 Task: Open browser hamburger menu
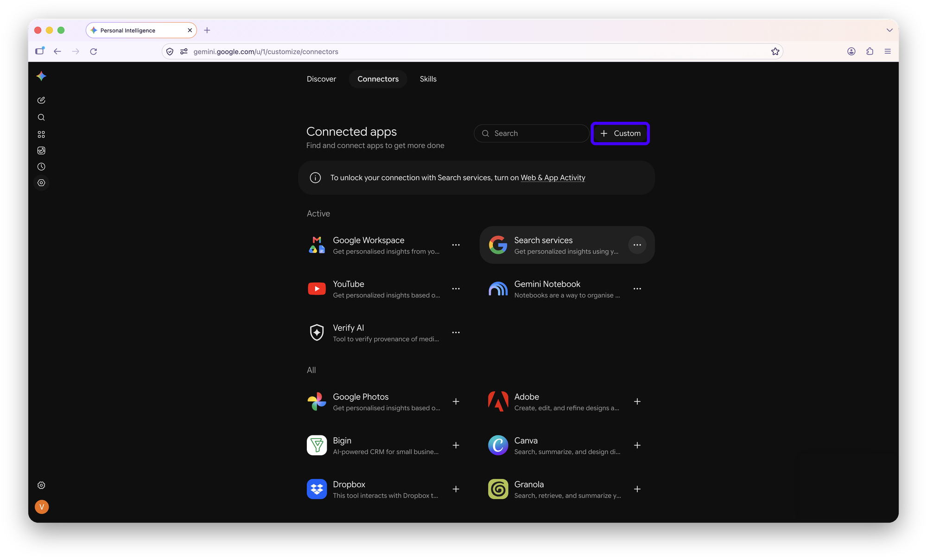888,51
